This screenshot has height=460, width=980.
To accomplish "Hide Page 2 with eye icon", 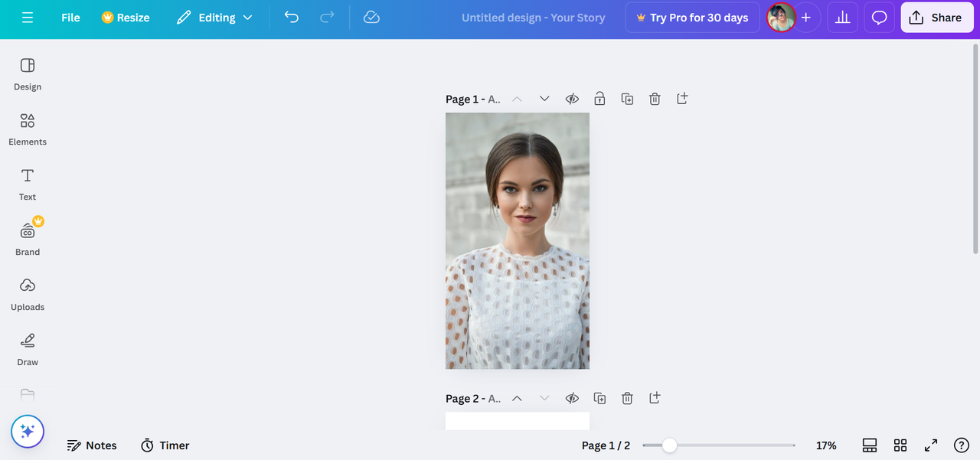I will 572,398.
